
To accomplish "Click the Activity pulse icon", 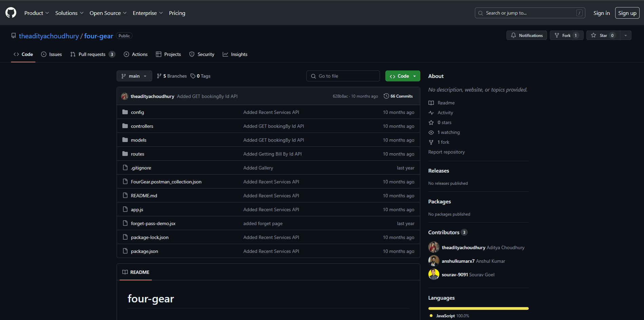I will point(431,113).
